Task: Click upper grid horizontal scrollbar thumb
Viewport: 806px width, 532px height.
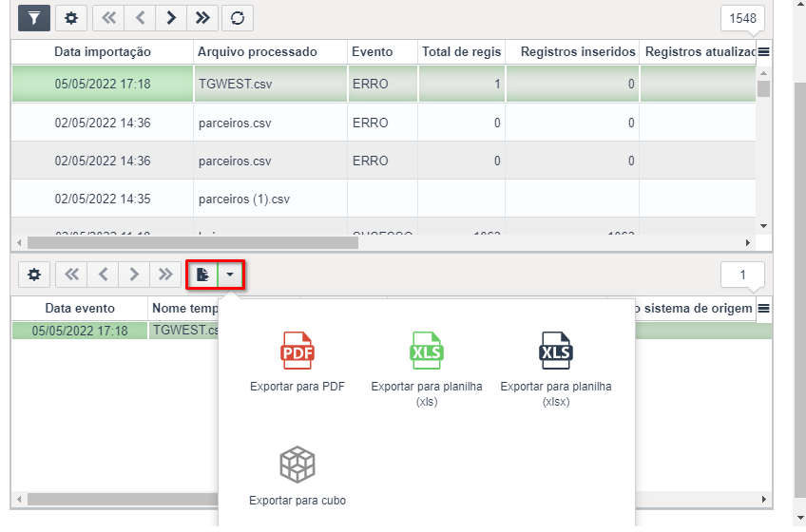Action: [193, 242]
